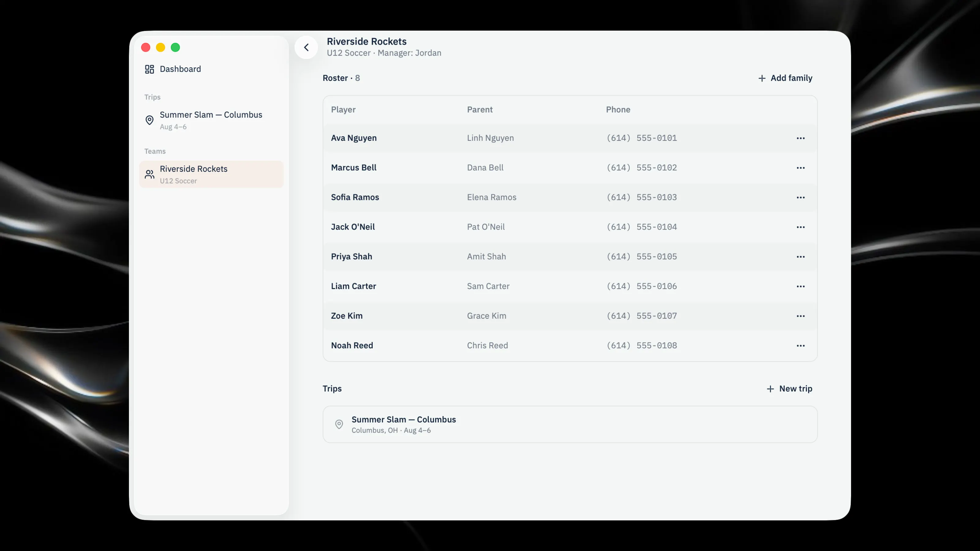The image size is (980, 551).
Task: Select player name Liam Carter
Action: [353, 286]
